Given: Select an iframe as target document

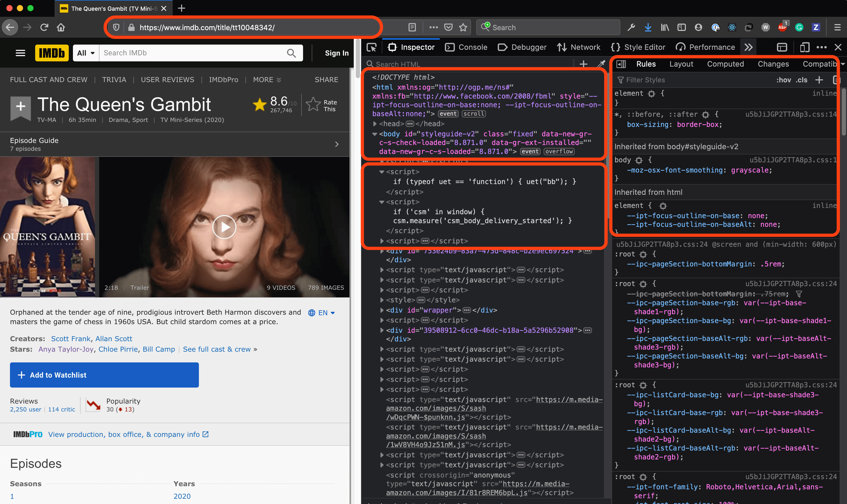Looking at the screenshot, I should coord(782,47).
